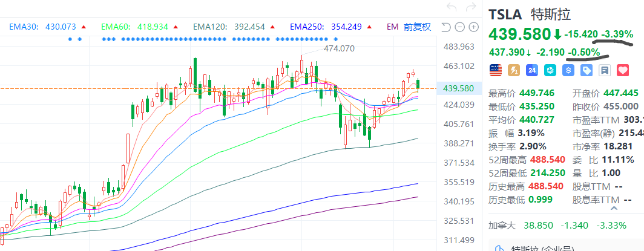Click the red triangle next to EMA30
This screenshot has height=251, width=644.
84,27
